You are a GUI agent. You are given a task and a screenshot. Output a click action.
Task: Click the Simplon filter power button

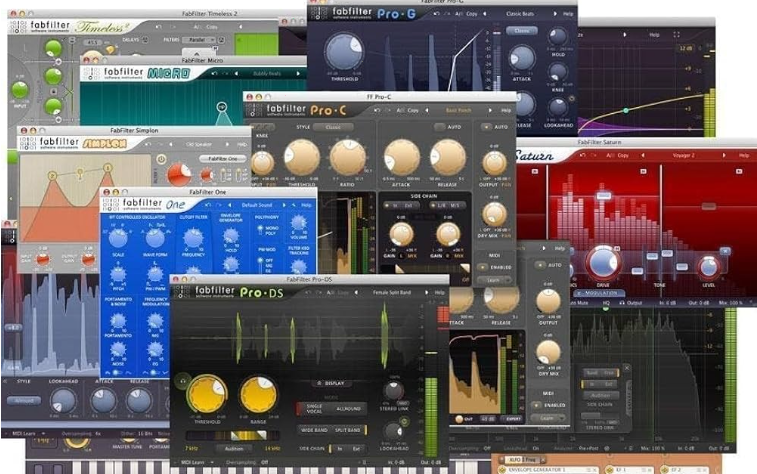[x=161, y=159]
